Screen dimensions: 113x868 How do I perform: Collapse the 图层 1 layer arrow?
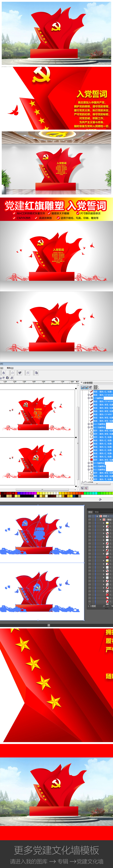pos(97,516)
